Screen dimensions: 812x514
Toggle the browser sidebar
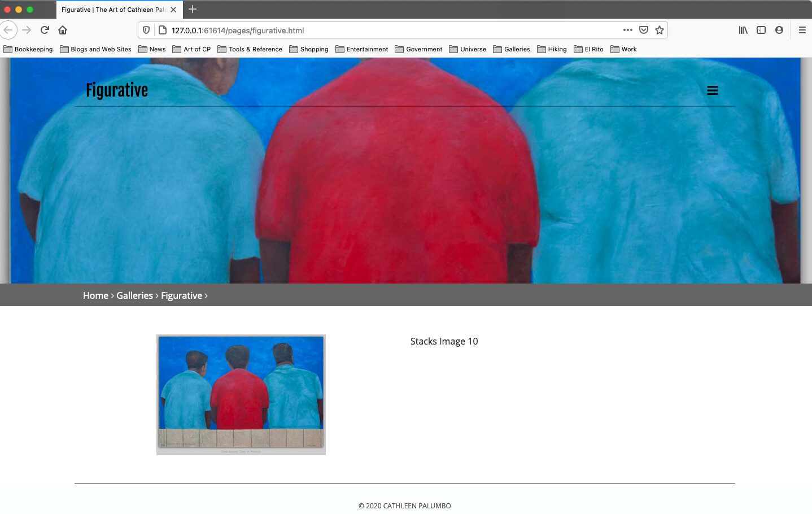761,30
